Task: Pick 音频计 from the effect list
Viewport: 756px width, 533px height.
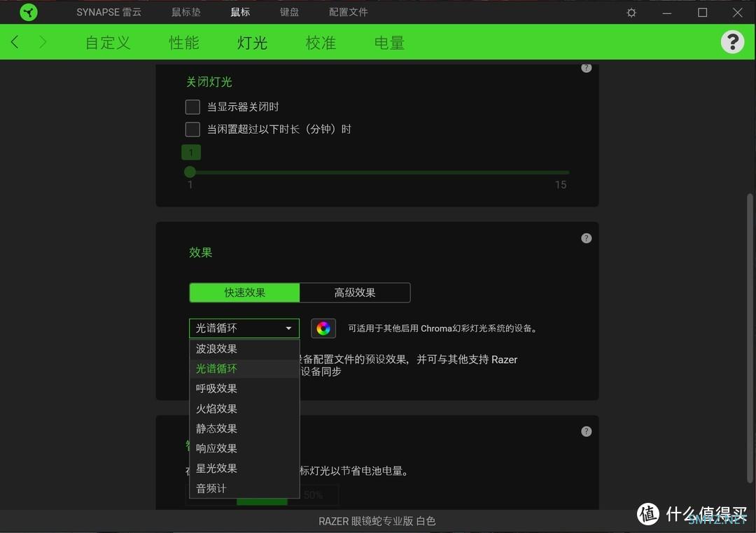Action: [244, 488]
